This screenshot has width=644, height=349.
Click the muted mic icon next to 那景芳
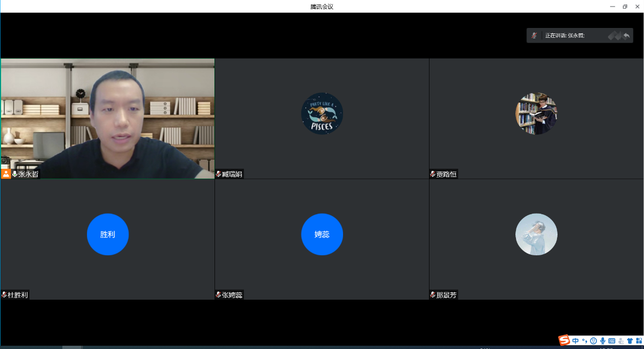(x=433, y=295)
